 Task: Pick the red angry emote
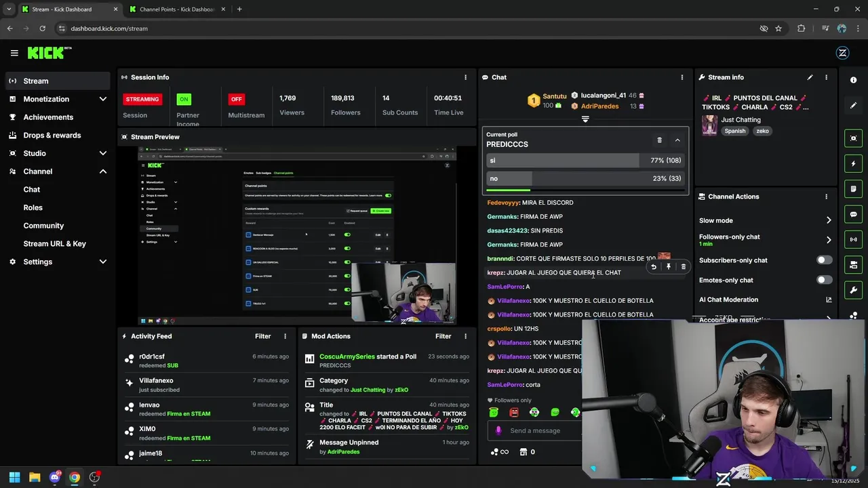tap(514, 412)
